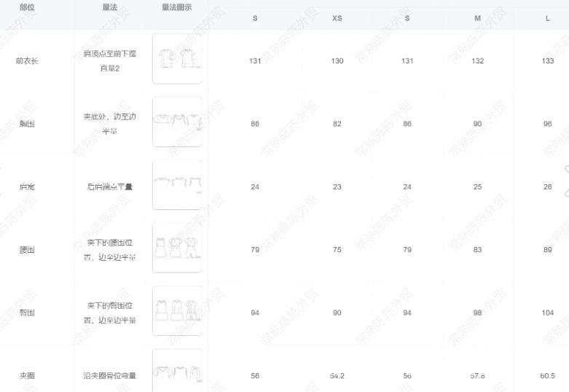Viewport: 569px width, 392px height.
Task: Open the 臀围 measurement diagram thumbnail
Action: point(177,311)
